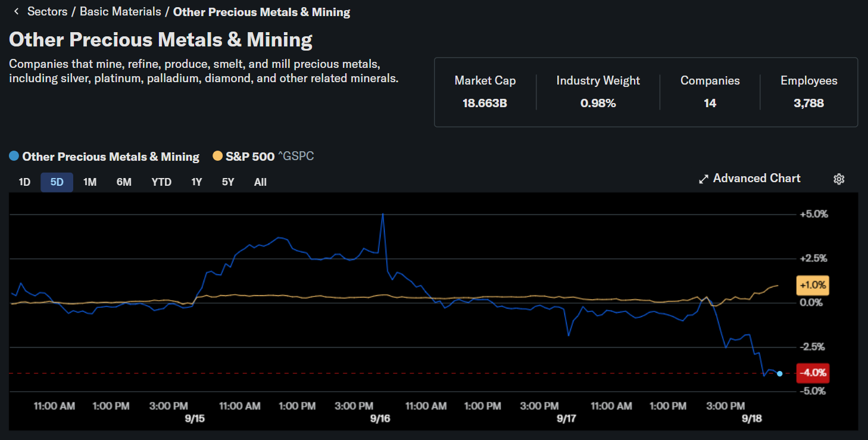Click Industry Weight value 0.98%
This screenshot has width=868, height=440.
coord(598,103)
